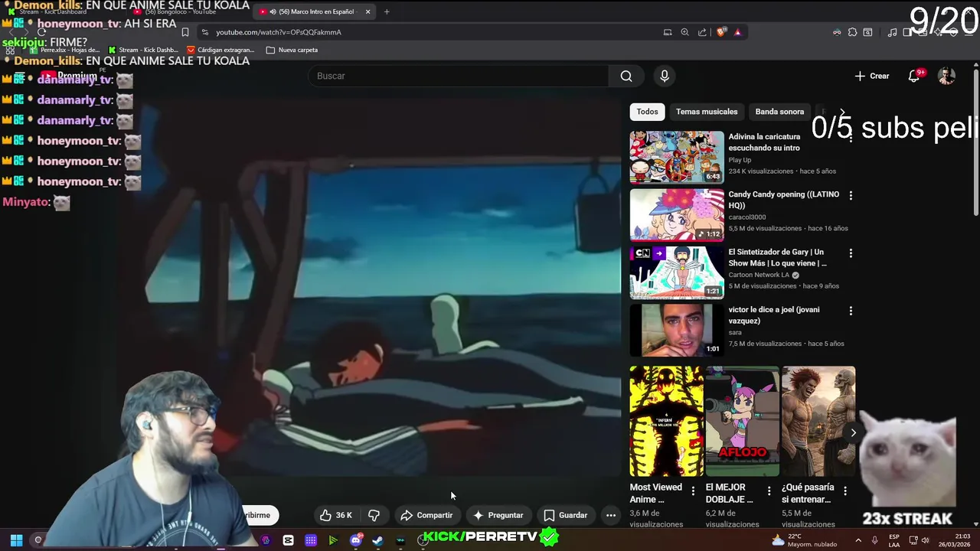Open Cárdigan extragran... bookmark
980x551 pixels.
[220, 50]
